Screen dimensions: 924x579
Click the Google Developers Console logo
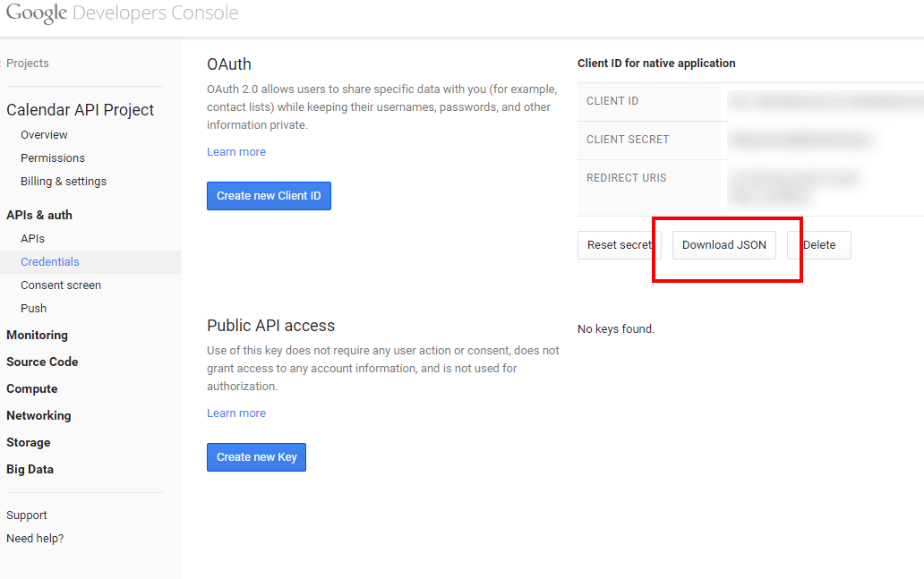tap(122, 13)
